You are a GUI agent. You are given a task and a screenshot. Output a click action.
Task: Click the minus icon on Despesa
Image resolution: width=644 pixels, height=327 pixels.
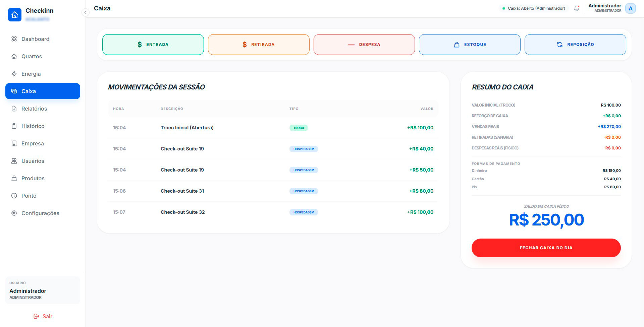tap(351, 45)
